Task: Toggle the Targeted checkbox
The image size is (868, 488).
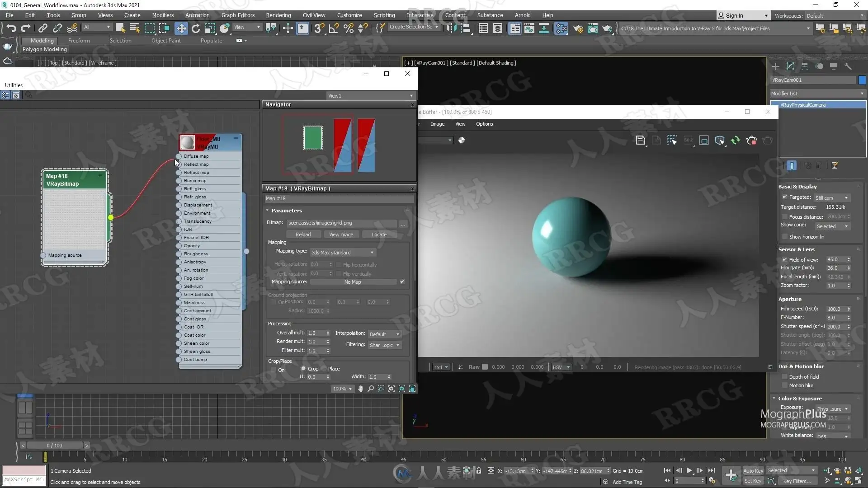Action: click(x=785, y=197)
